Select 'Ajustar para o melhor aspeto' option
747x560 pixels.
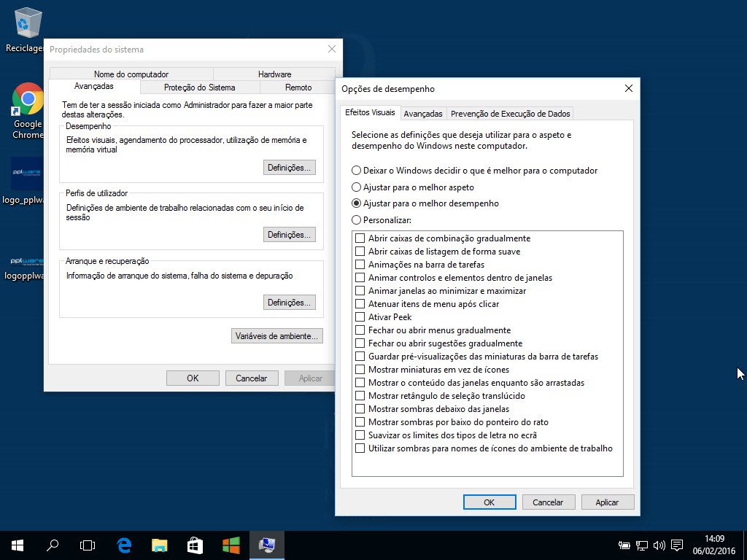pyautogui.click(x=356, y=187)
